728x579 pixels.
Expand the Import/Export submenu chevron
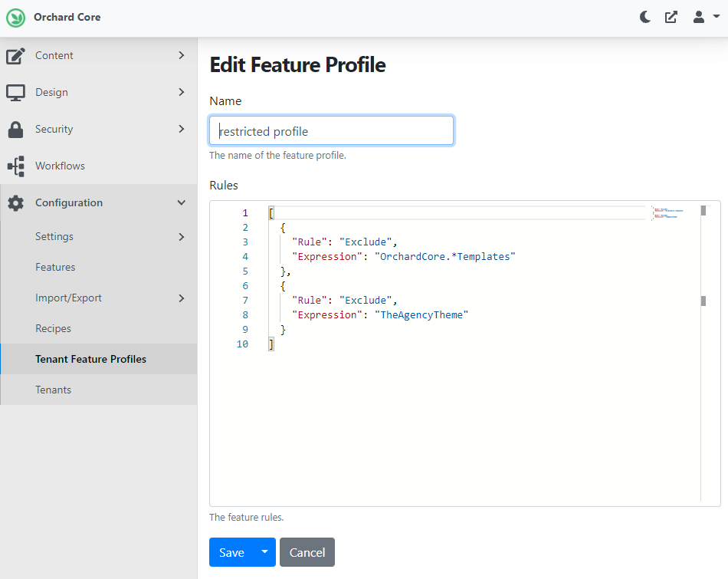[182, 298]
